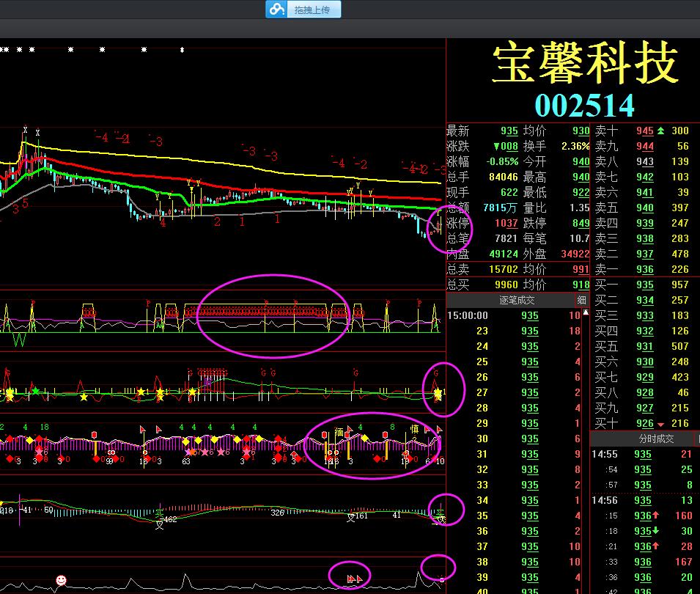Click the 卖一 price 936
The height and width of the screenshot is (594, 700).
[x=645, y=269]
